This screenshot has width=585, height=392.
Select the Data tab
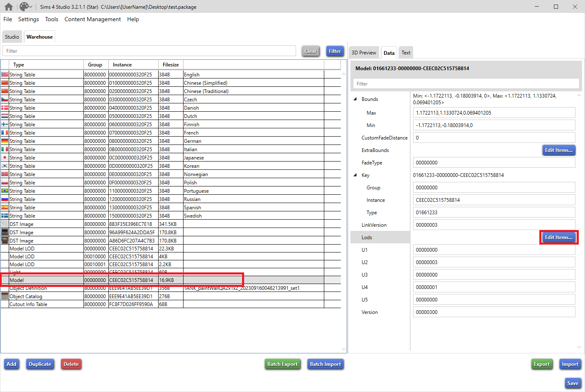tap(389, 53)
